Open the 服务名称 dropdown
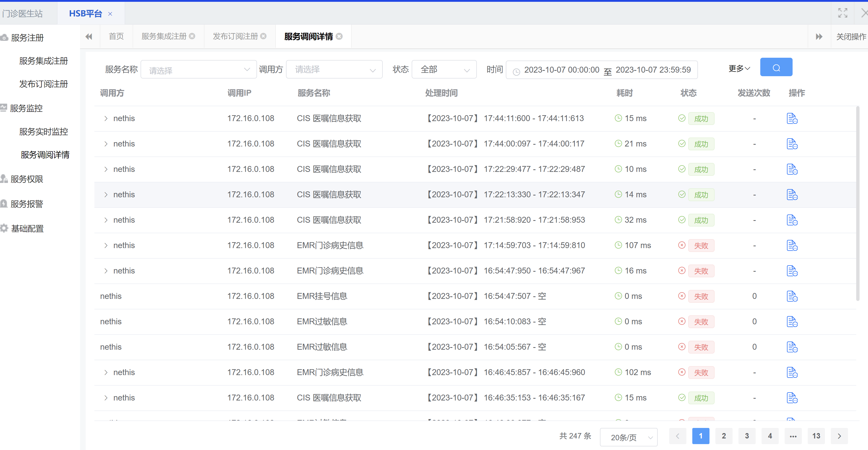The width and height of the screenshot is (868, 450). [199, 70]
